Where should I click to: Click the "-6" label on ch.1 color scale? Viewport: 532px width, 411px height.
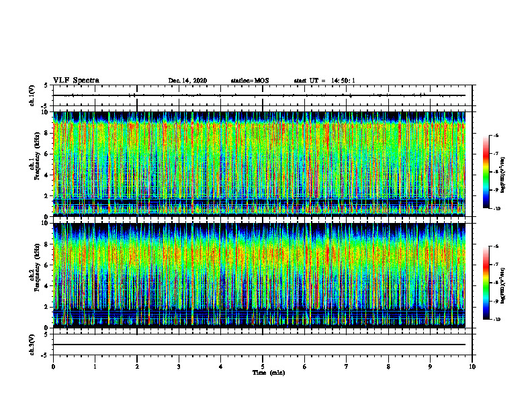[x=496, y=135]
